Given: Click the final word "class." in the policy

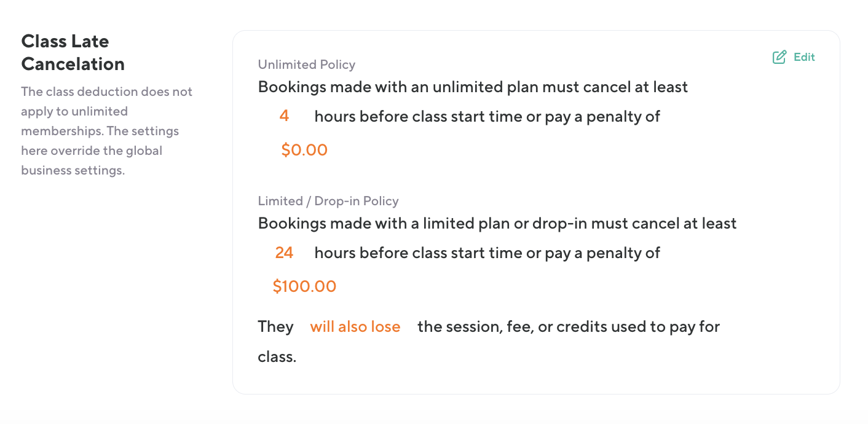Looking at the screenshot, I should [x=277, y=356].
